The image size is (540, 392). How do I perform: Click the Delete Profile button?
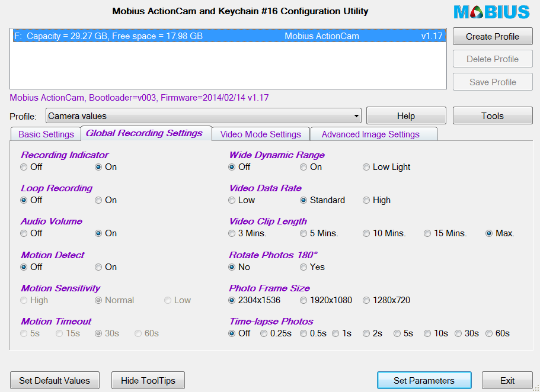click(x=493, y=59)
